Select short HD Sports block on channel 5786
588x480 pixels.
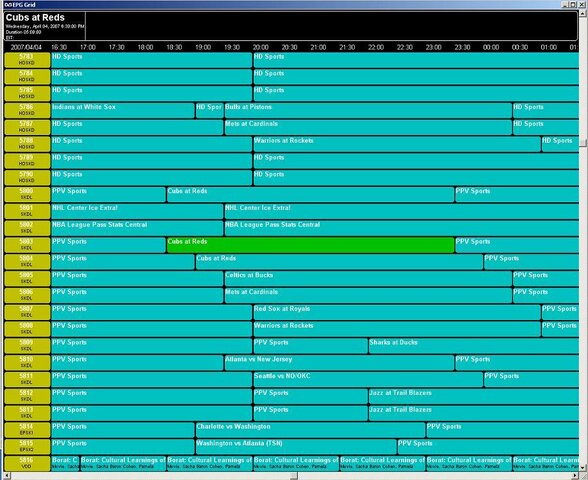tap(210, 111)
